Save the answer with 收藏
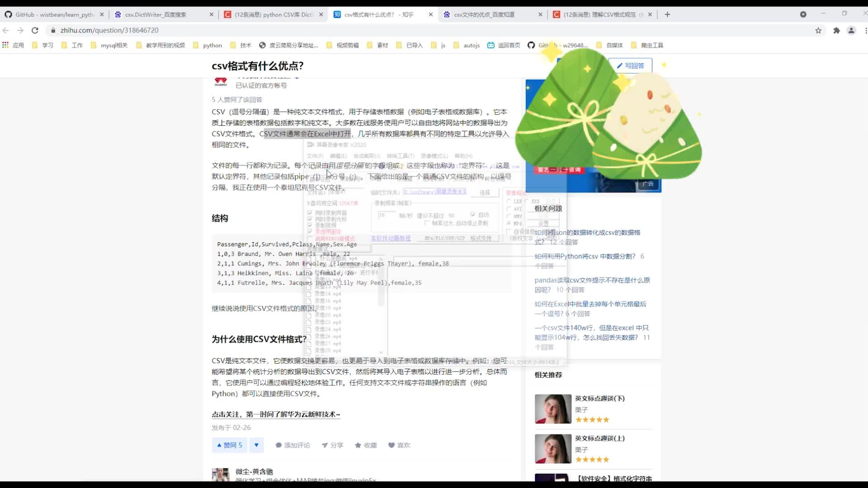 366,445
